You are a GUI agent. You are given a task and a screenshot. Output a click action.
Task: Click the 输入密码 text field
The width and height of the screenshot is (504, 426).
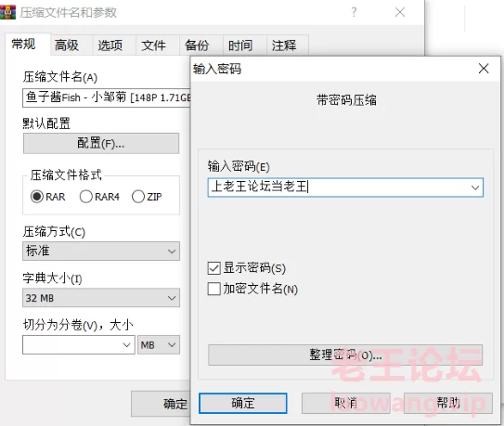[345, 187]
